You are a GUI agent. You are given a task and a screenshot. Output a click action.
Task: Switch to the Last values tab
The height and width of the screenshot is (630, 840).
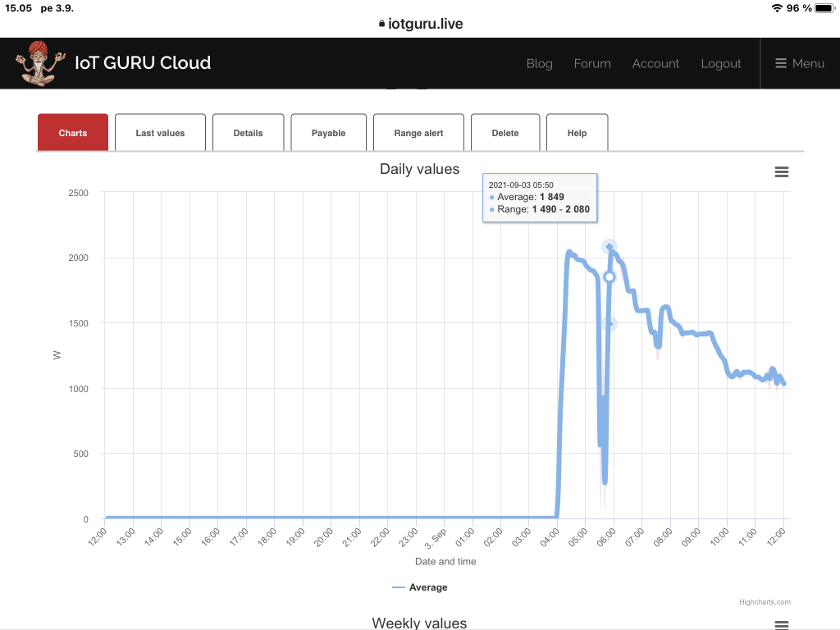point(160,132)
